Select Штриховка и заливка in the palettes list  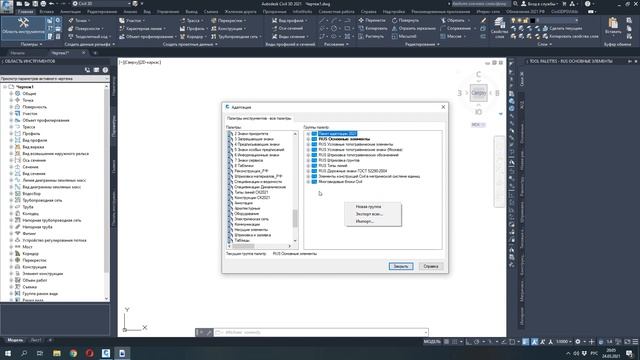253,235
